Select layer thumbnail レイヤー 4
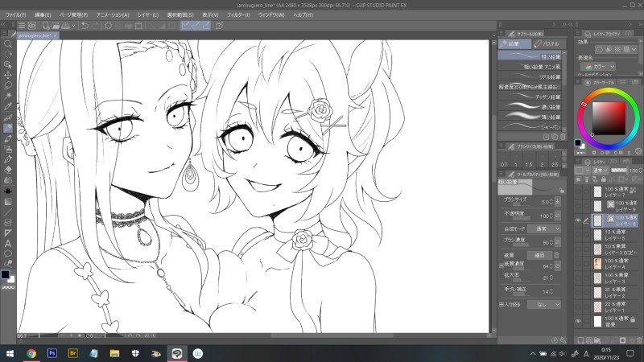Viewport: 644px width, 362px height. point(597,264)
